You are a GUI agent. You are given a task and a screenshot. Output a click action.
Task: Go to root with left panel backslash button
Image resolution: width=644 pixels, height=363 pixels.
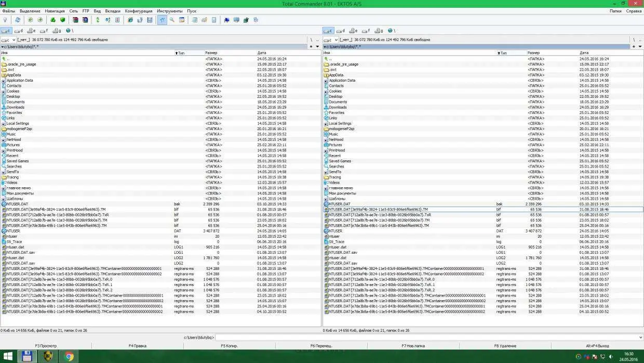point(311,40)
